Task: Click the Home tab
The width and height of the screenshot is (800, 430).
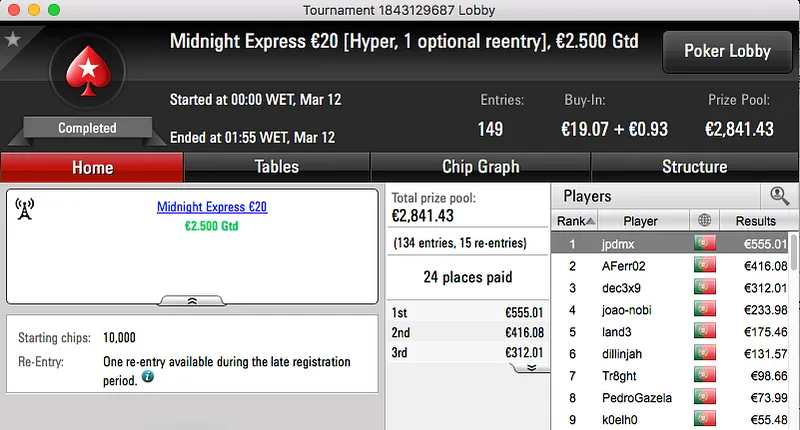Action: [92, 167]
